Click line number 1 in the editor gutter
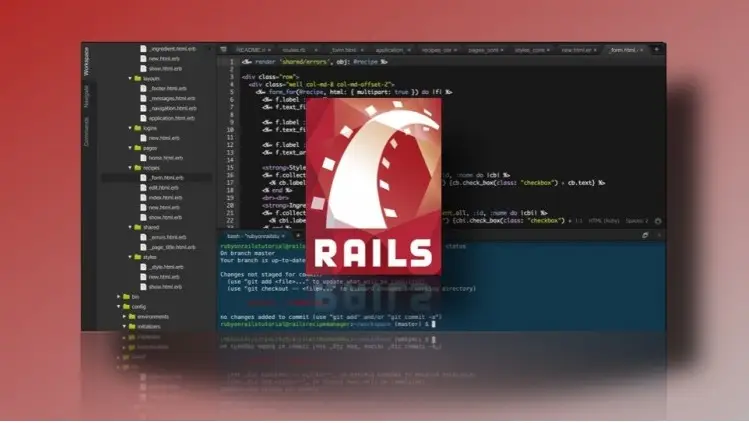Screen dimensions: 749x423 pos(232,62)
